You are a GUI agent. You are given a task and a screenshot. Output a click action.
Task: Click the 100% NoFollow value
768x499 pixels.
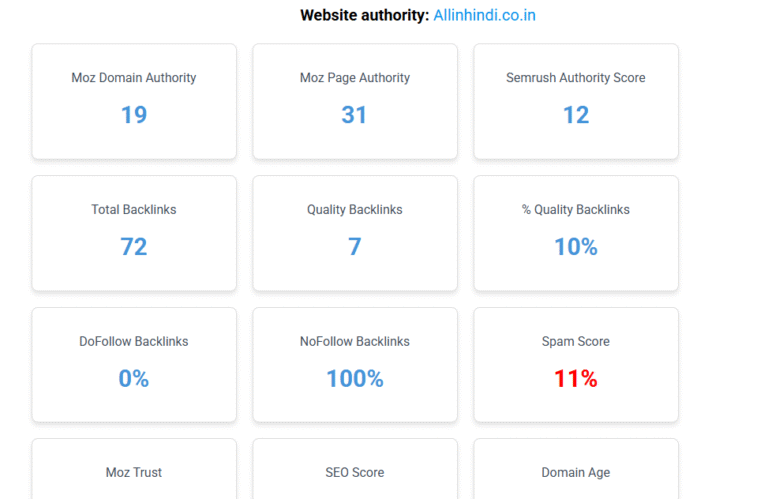(355, 379)
